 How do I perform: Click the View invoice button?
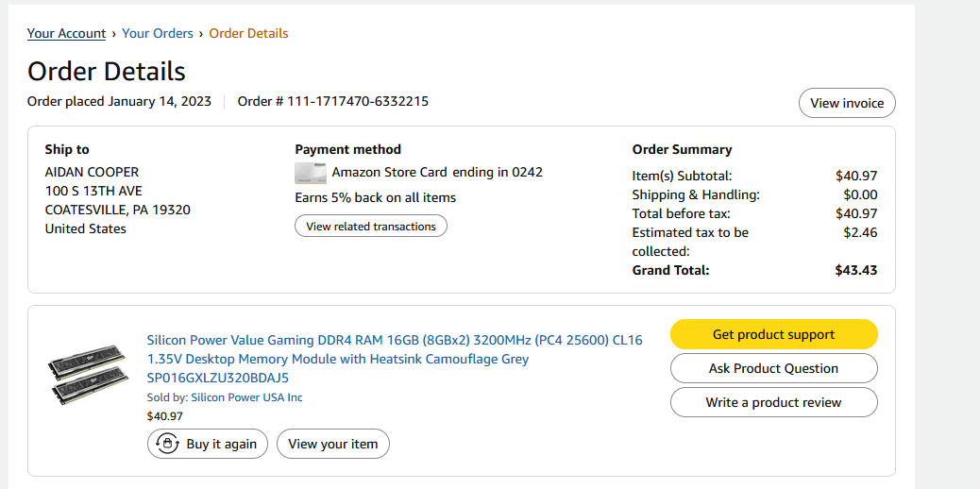846,103
